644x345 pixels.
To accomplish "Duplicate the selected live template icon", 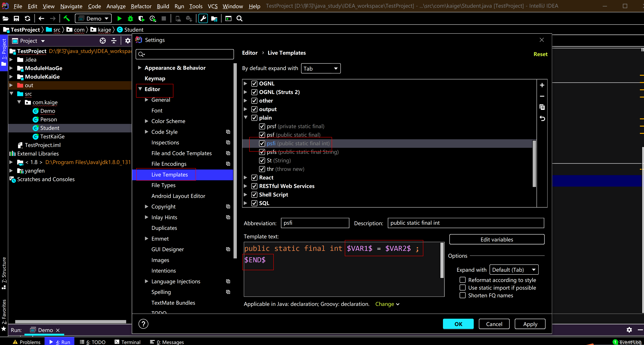I will 542,107.
